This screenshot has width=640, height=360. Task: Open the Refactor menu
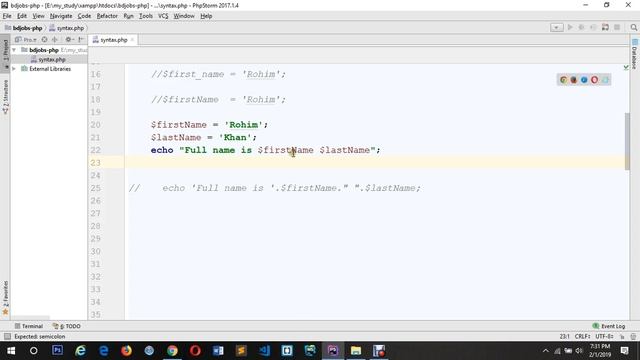(x=107, y=16)
